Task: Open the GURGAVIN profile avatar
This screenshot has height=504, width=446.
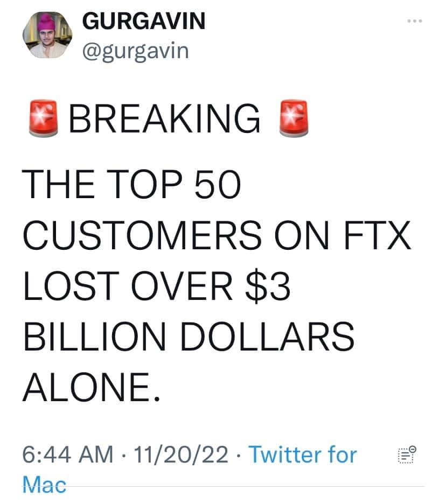Action: click(x=48, y=36)
